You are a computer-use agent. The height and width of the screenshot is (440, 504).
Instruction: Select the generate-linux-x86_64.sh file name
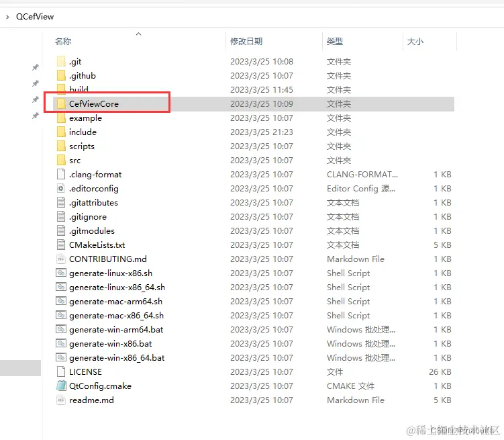[117, 288]
